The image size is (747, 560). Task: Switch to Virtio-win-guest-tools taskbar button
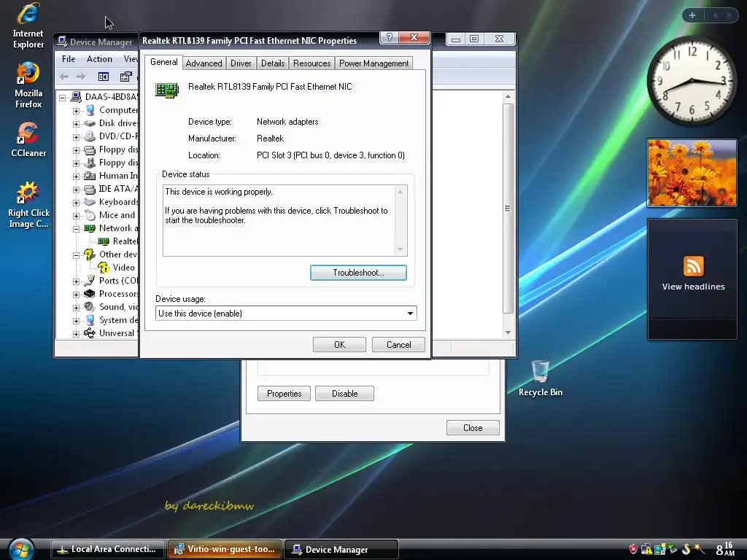[x=225, y=550]
